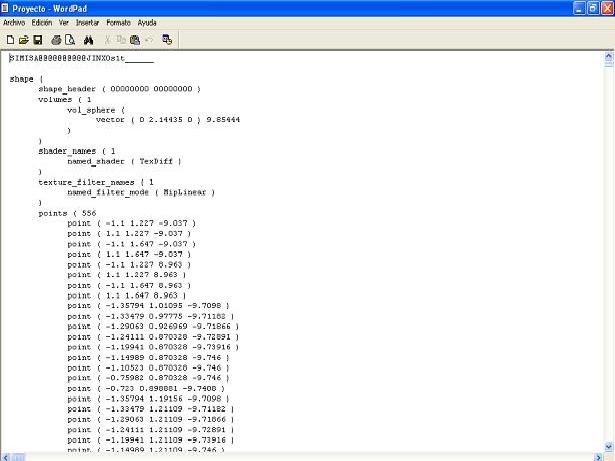Click the Find binoculars icon

(x=88, y=39)
